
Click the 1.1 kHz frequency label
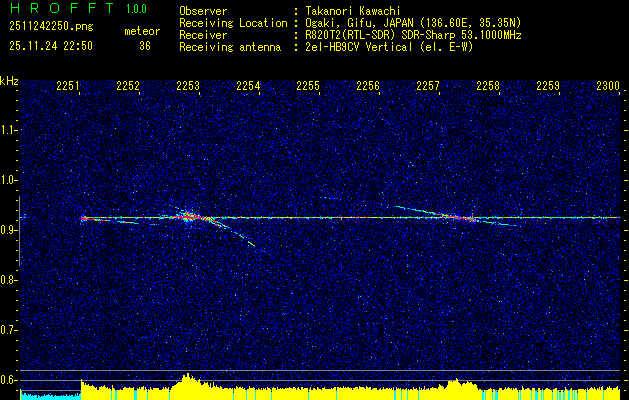tap(8, 130)
